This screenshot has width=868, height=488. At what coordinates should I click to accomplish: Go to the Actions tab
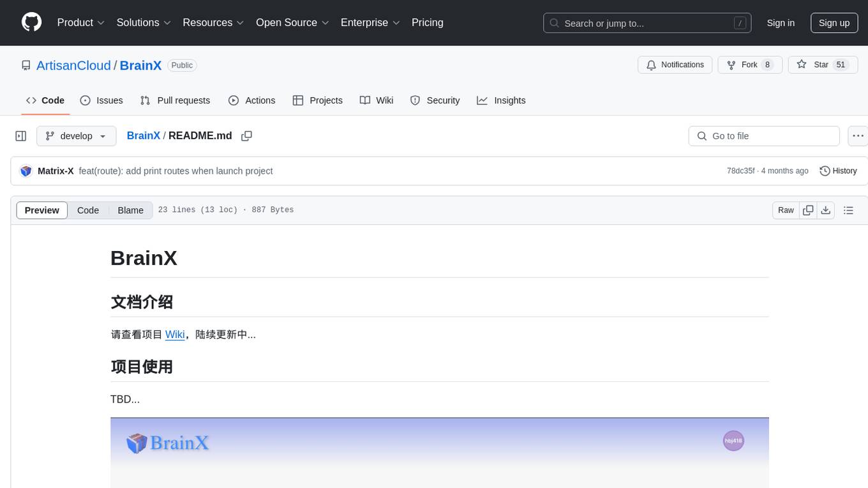(251, 100)
